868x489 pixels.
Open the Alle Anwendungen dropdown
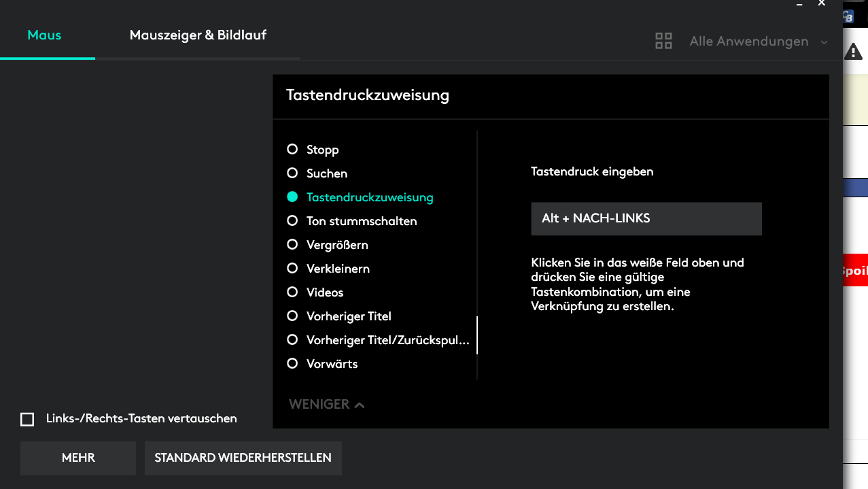point(758,41)
